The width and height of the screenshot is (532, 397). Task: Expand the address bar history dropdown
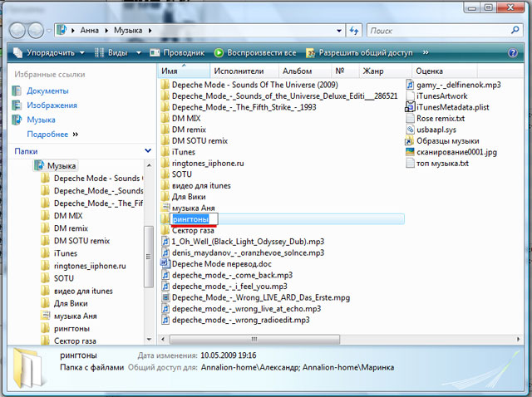point(339,31)
